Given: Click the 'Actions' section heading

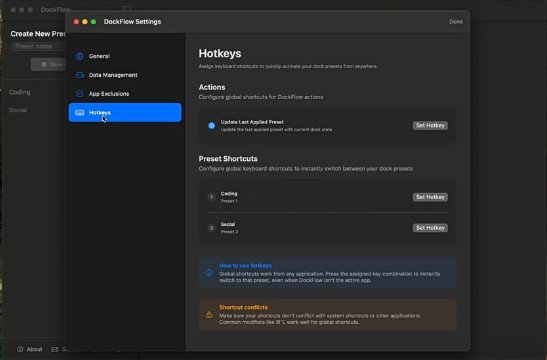Looking at the screenshot, I should 212,87.
